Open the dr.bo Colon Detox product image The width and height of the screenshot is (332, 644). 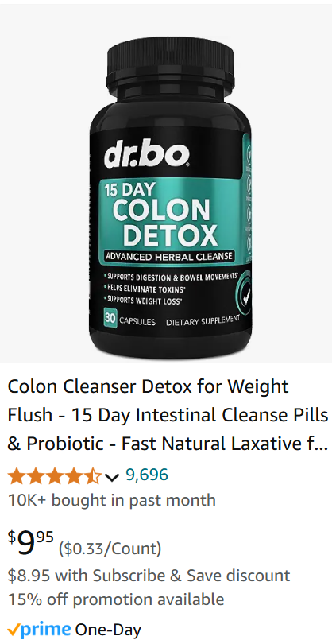click(x=166, y=184)
